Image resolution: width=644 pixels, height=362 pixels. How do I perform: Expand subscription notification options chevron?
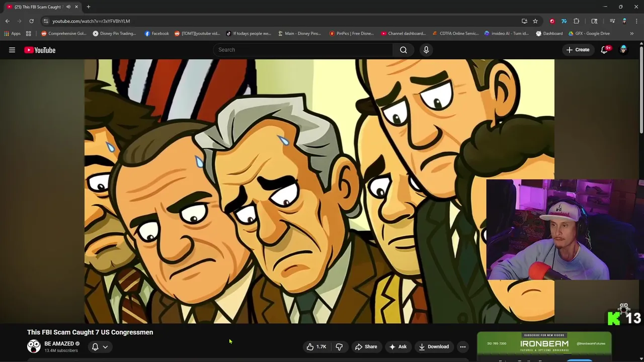[x=105, y=346]
